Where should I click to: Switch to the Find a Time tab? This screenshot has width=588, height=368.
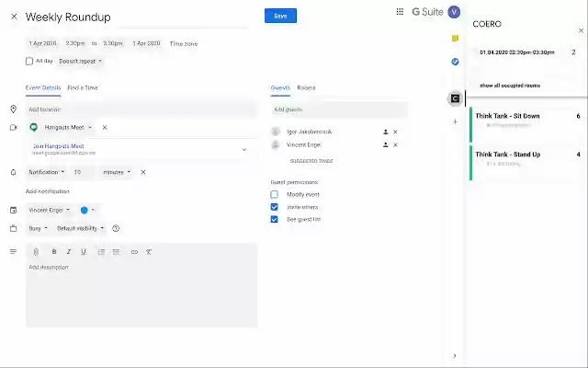click(x=83, y=88)
